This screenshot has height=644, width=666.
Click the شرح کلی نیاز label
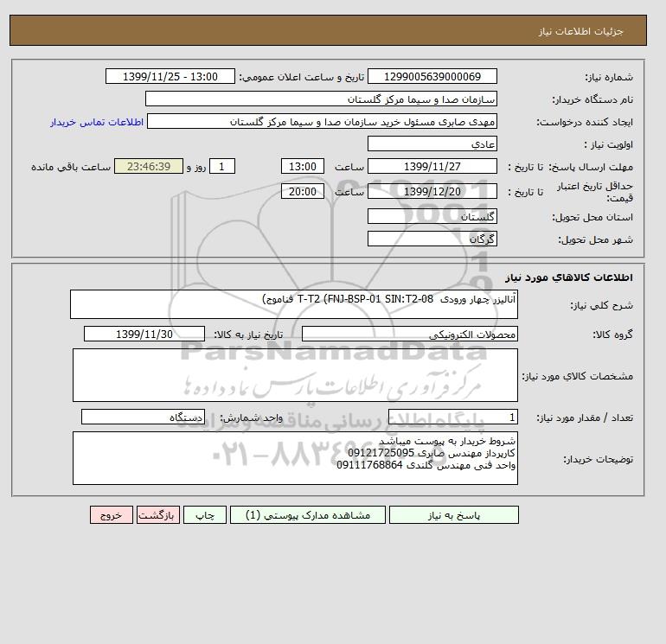coord(601,305)
